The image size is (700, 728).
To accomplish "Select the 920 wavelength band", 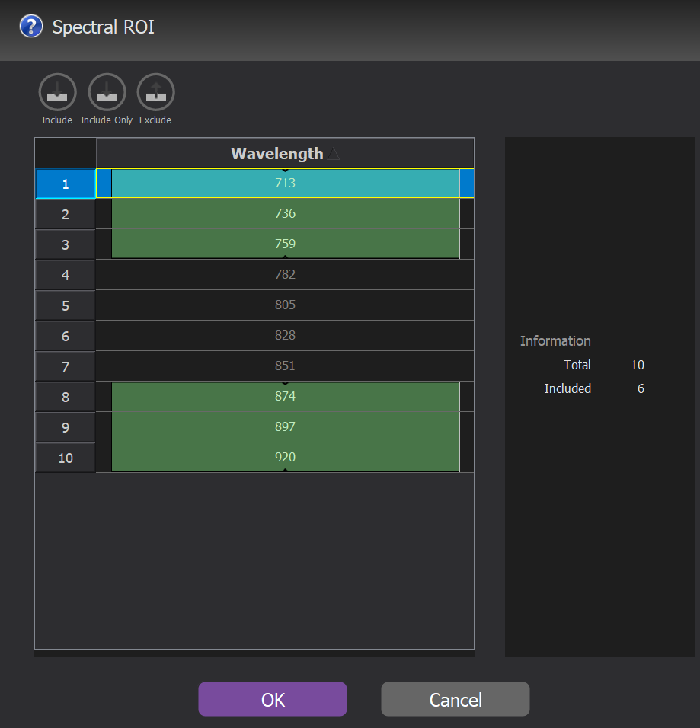I will [x=285, y=458].
